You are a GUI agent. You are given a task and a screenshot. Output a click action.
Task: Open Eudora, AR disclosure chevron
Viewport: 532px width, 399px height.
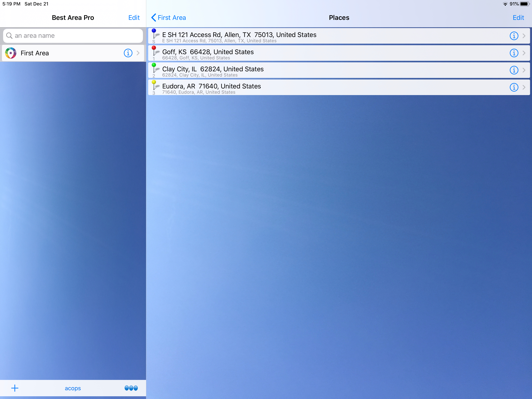pyautogui.click(x=524, y=87)
